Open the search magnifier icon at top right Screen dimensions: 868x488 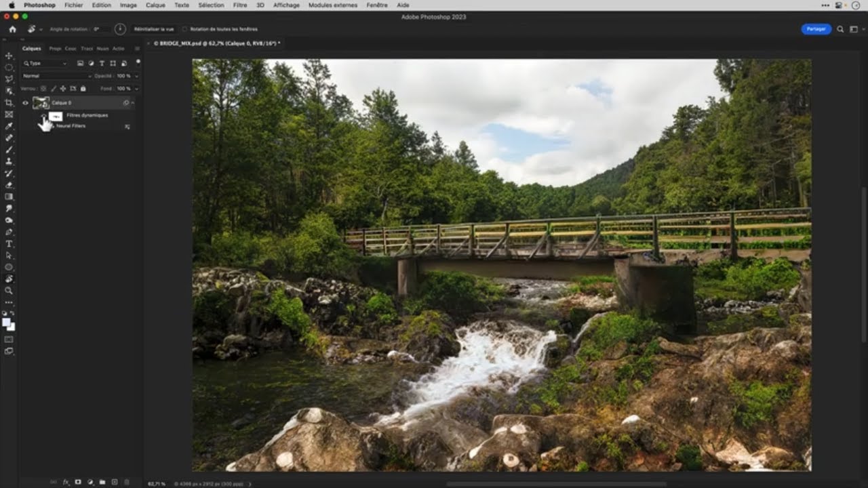coord(840,29)
